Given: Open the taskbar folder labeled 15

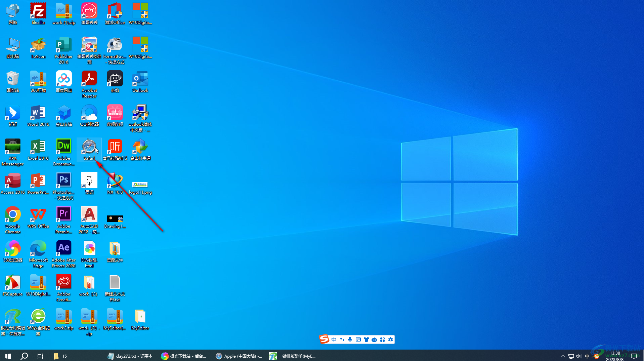Looking at the screenshot, I should (60, 356).
